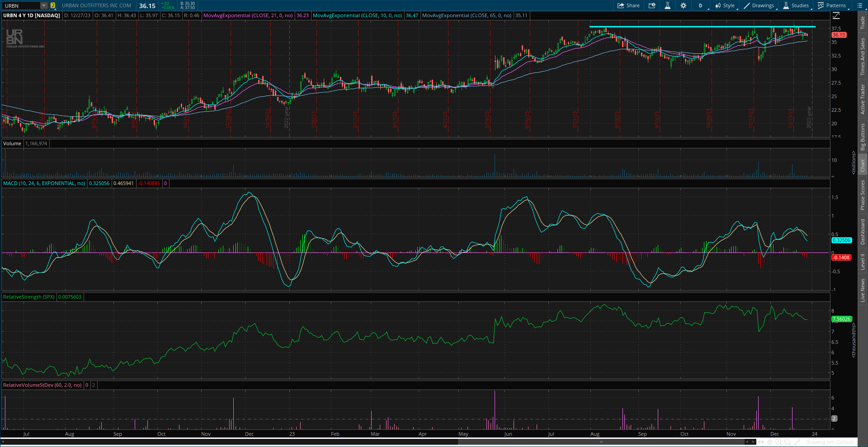Click the red 36.15 price bubble

click(x=839, y=35)
